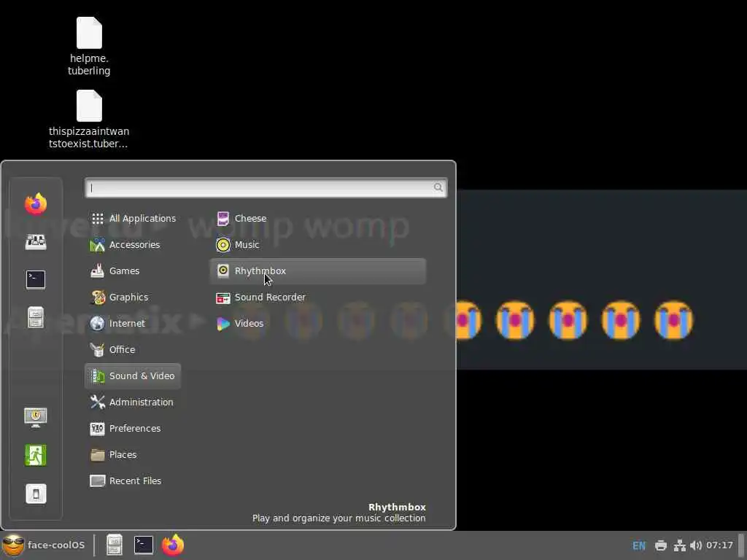Launch Rhythmbox from the menu
The image size is (747, 560).
(318, 271)
